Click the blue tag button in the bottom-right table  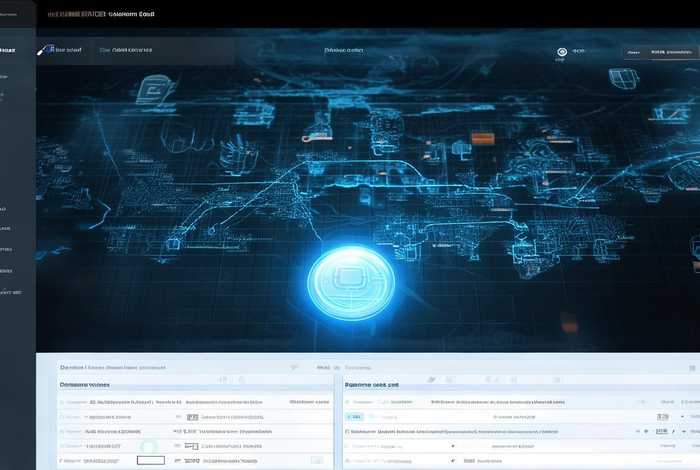point(354,415)
